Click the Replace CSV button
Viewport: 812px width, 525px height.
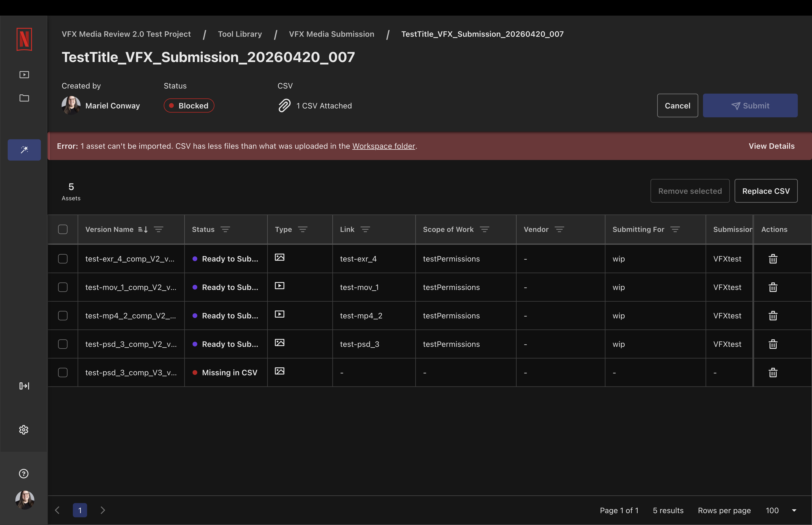pos(766,191)
